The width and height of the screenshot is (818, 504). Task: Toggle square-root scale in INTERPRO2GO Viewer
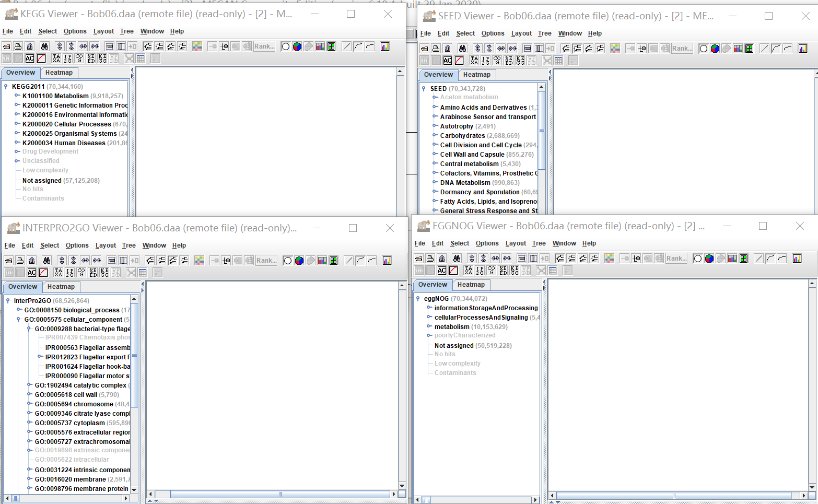(x=360, y=261)
